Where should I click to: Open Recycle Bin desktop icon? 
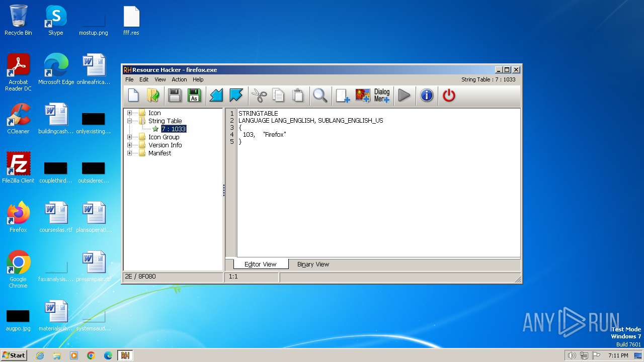[18, 20]
